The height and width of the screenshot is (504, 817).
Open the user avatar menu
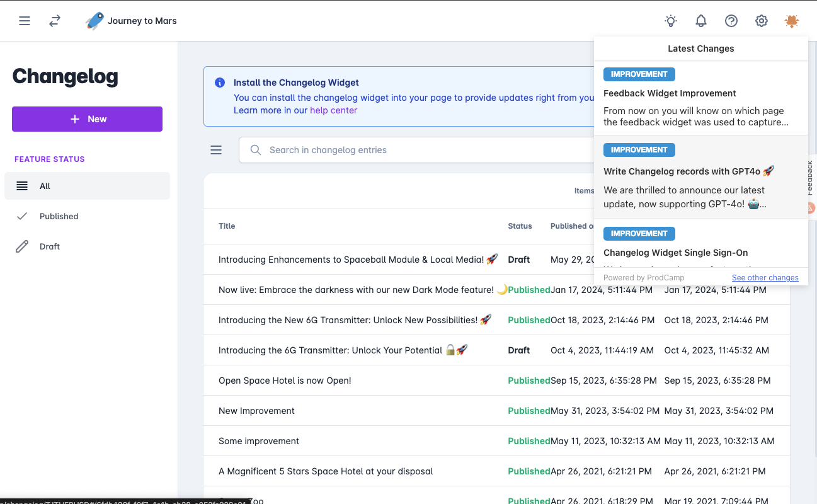[792, 21]
